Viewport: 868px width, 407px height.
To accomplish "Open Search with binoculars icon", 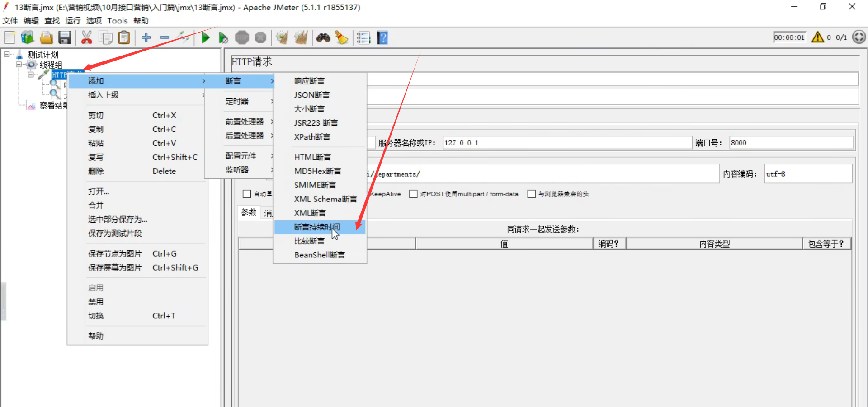I will [323, 37].
